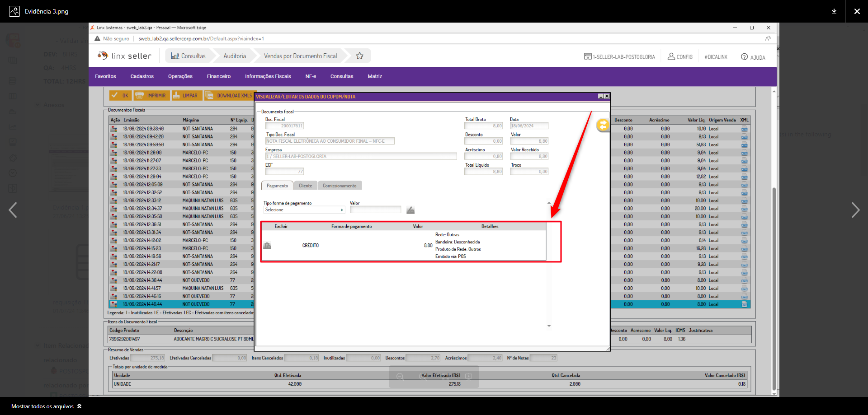This screenshot has height=415, width=868.
Task: Open the XML icon for row 18/06/2024 14:46:44
Action: (x=744, y=304)
